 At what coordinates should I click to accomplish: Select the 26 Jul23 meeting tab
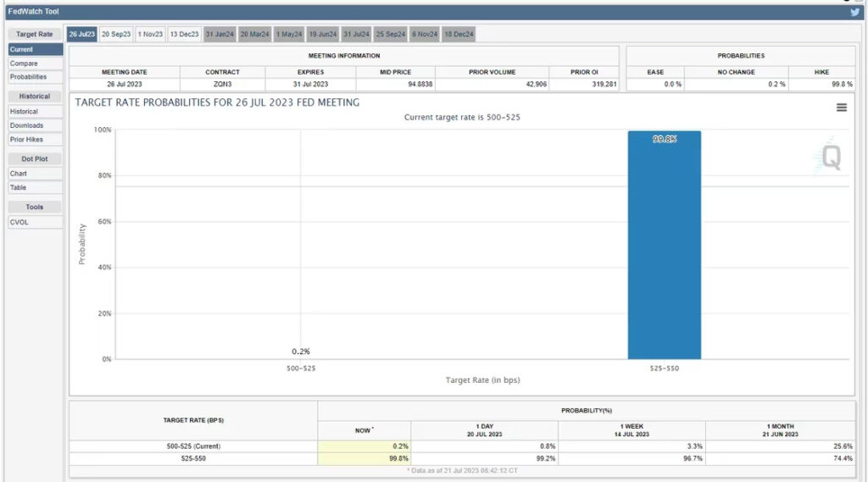click(x=82, y=35)
